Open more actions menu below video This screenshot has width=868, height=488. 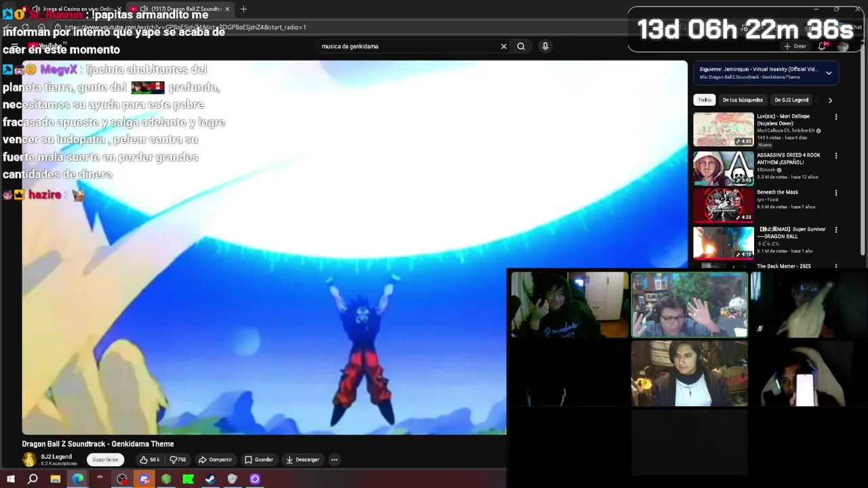tap(334, 460)
